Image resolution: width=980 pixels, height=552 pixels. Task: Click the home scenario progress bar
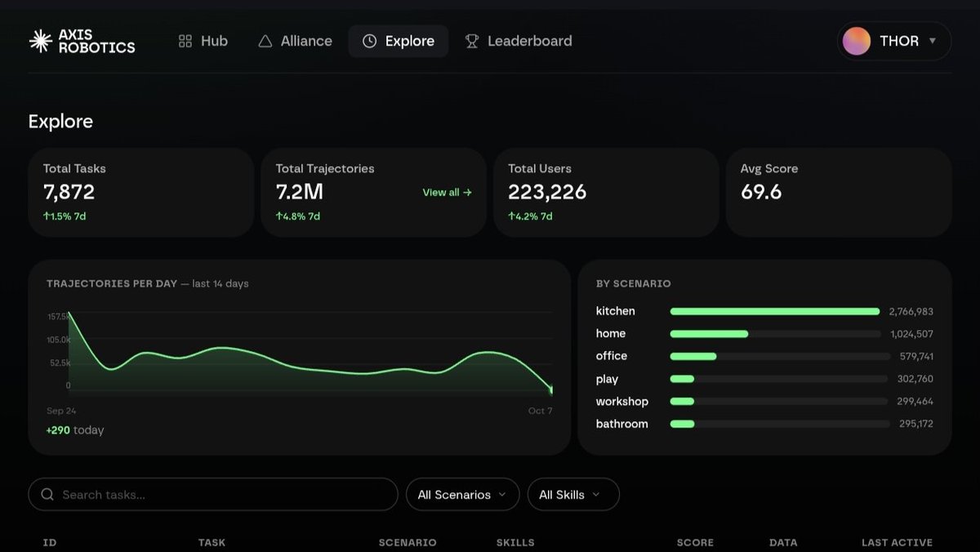tap(775, 334)
